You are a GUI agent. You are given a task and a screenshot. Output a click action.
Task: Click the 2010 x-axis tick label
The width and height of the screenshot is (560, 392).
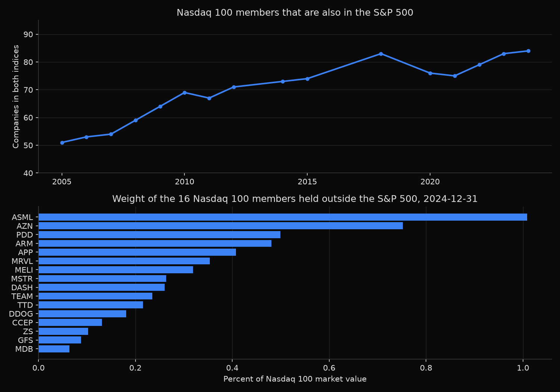click(x=184, y=182)
